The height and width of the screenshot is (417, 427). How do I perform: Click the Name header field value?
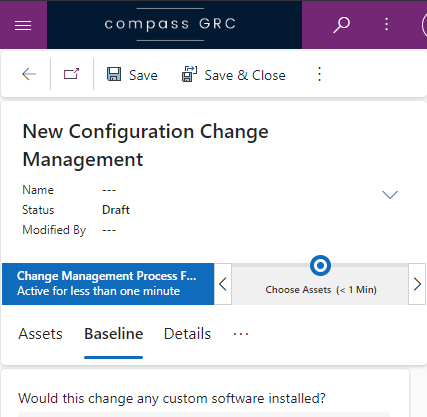(x=109, y=190)
